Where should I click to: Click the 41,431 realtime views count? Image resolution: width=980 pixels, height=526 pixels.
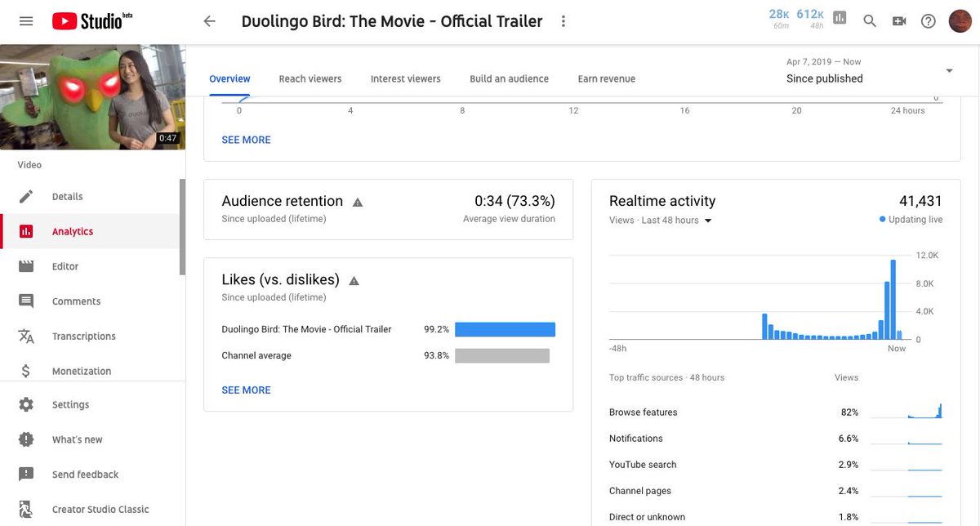click(920, 201)
